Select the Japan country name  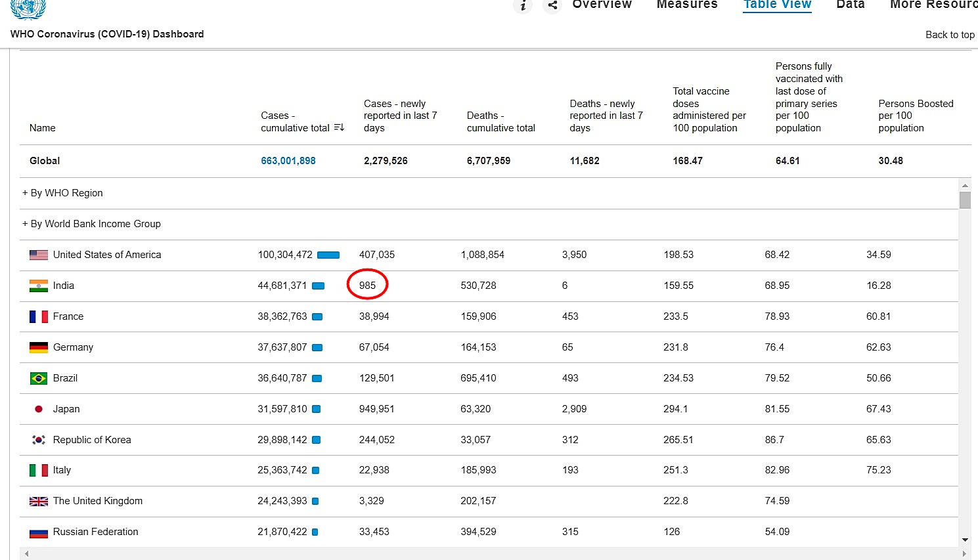pos(66,409)
